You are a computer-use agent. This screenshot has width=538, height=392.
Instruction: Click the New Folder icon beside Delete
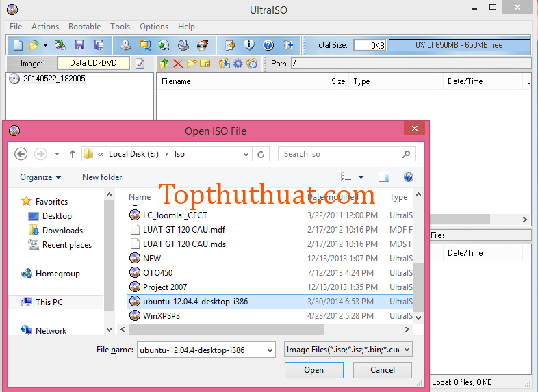[192, 64]
